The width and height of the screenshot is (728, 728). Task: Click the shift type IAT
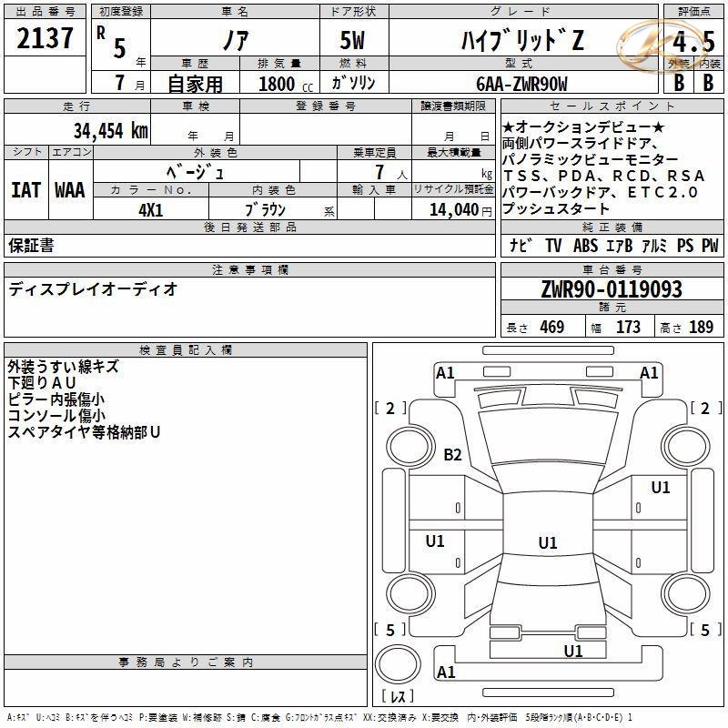coord(26,190)
